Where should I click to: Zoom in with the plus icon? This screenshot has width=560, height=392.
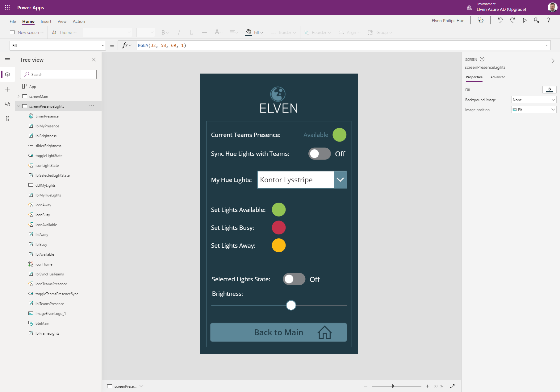point(428,386)
